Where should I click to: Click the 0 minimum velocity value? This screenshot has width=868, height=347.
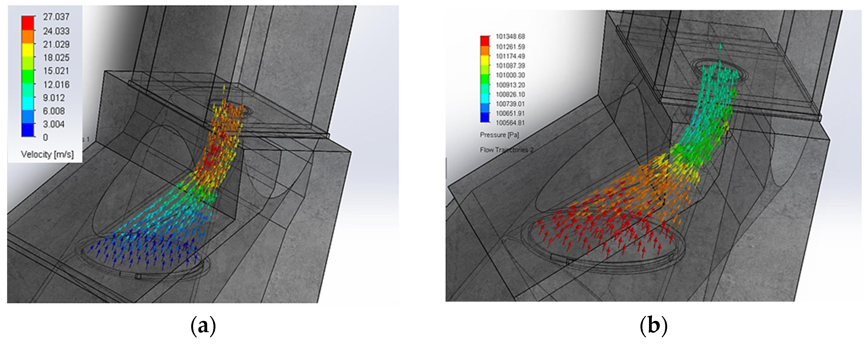45,137
